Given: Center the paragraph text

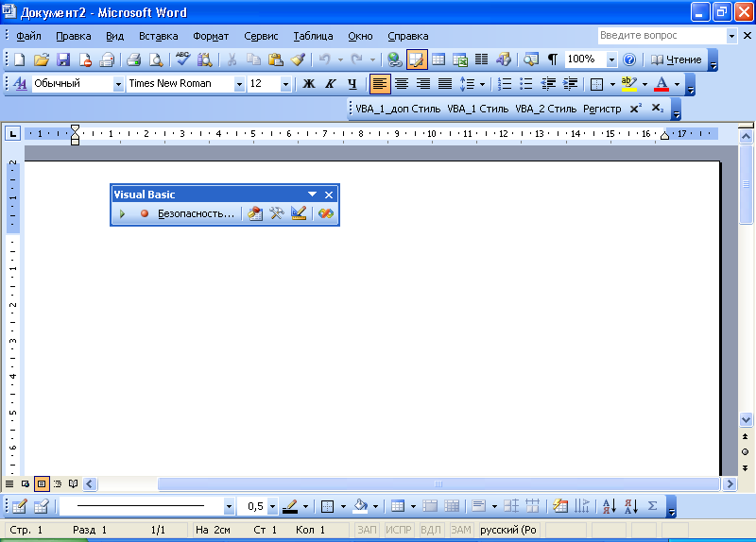Looking at the screenshot, I should [x=402, y=84].
